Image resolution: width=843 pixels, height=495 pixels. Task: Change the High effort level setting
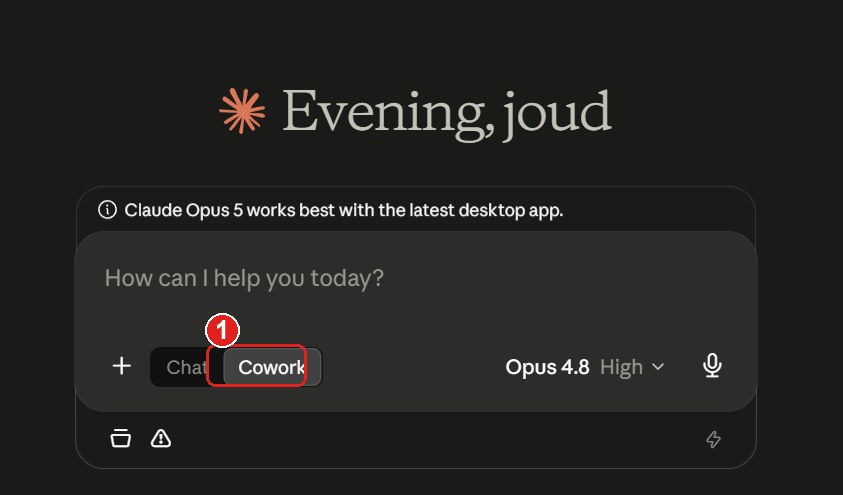pyautogui.click(x=621, y=367)
